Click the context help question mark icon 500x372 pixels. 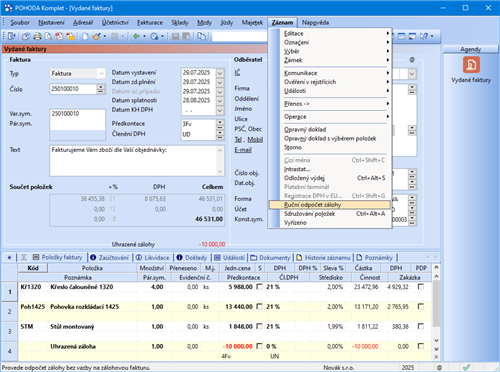424,36
